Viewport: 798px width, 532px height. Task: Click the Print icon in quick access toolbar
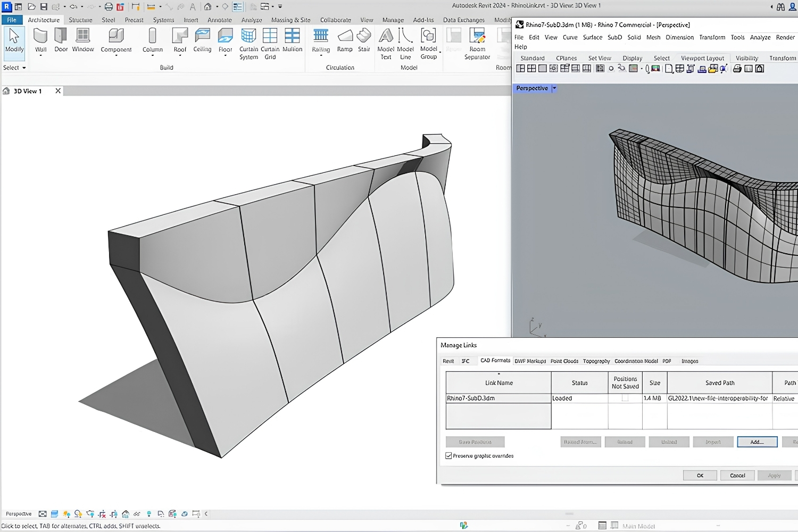point(109,7)
